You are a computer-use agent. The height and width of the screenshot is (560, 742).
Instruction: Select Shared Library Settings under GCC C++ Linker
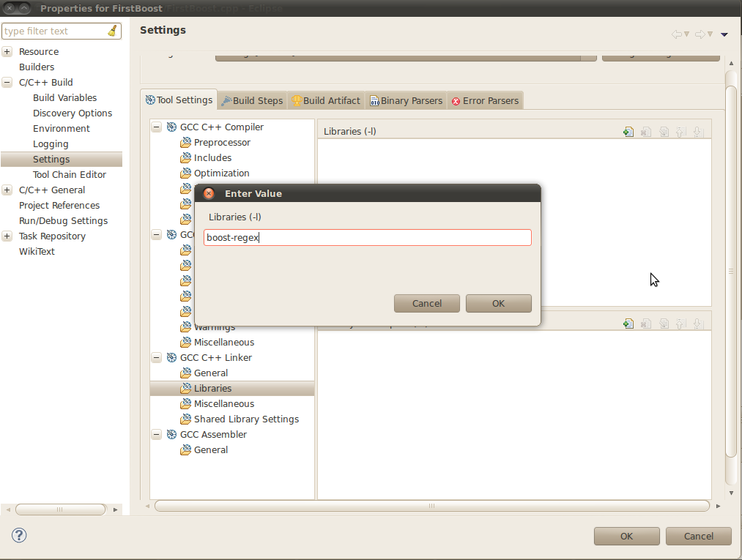point(246,419)
